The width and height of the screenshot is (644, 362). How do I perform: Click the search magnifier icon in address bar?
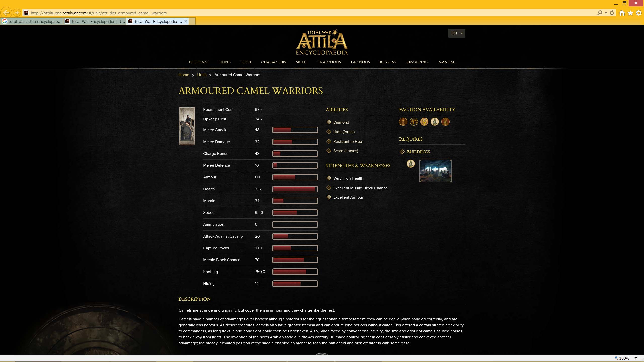click(600, 13)
